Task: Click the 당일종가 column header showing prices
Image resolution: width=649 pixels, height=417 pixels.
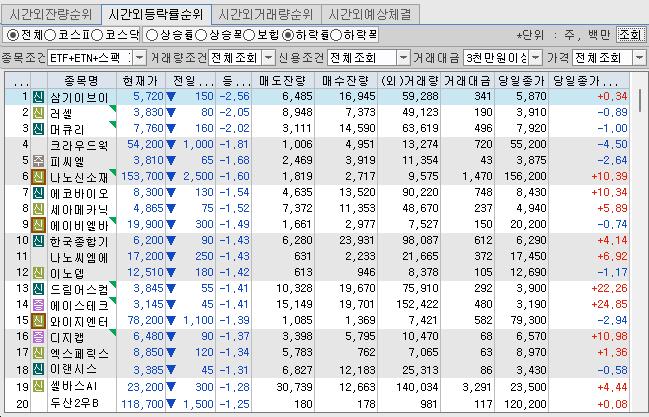Action: (522, 80)
